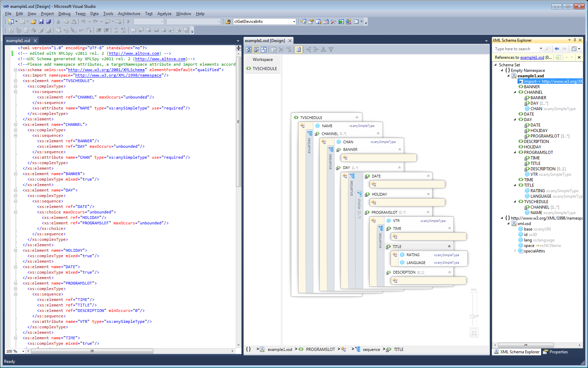Click the Schema Explorer search field

pyautogui.click(x=516, y=49)
